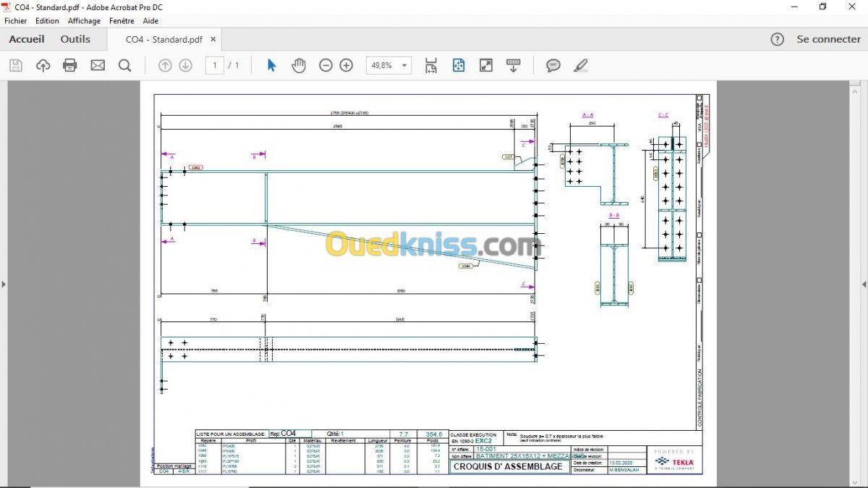Expand the left navigation pane arrow
Screen dimensions: 868x488
[4, 284]
